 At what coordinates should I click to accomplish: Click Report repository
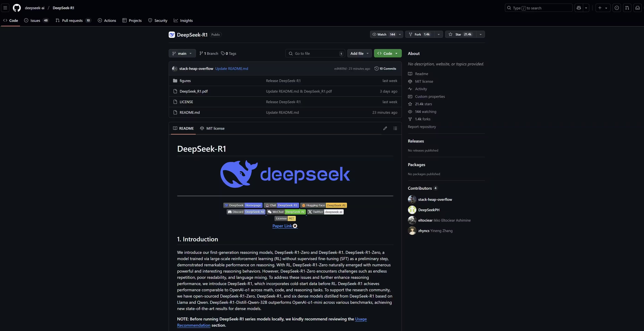(422, 127)
